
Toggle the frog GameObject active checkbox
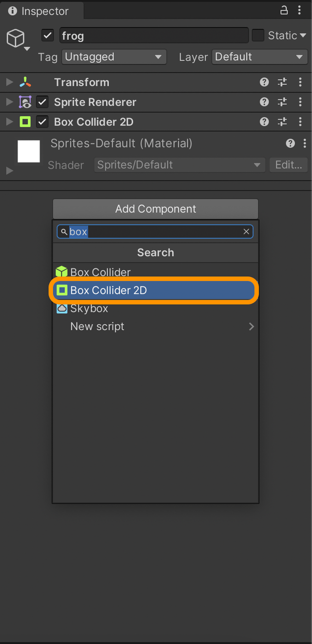tap(47, 35)
